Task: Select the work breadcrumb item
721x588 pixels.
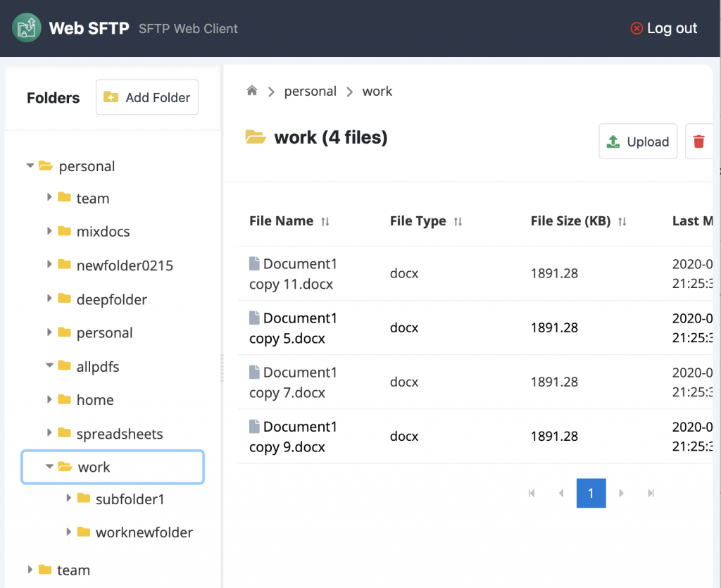Action: (x=377, y=90)
